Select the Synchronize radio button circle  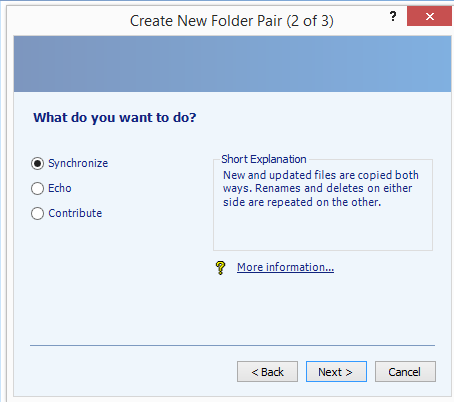click(x=37, y=163)
